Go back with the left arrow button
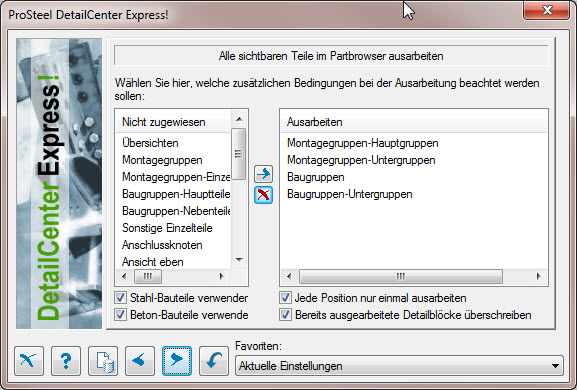577x390 pixels. click(140, 361)
